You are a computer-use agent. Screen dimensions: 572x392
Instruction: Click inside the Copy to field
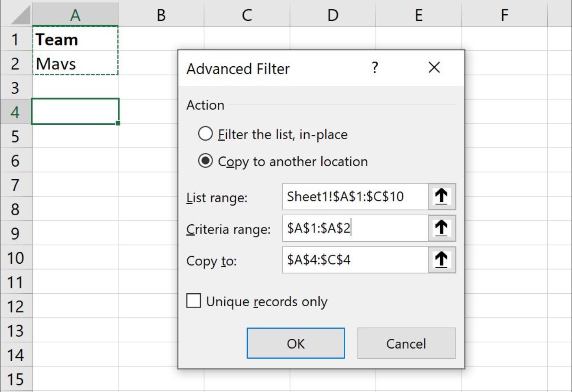[x=355, y=260]
